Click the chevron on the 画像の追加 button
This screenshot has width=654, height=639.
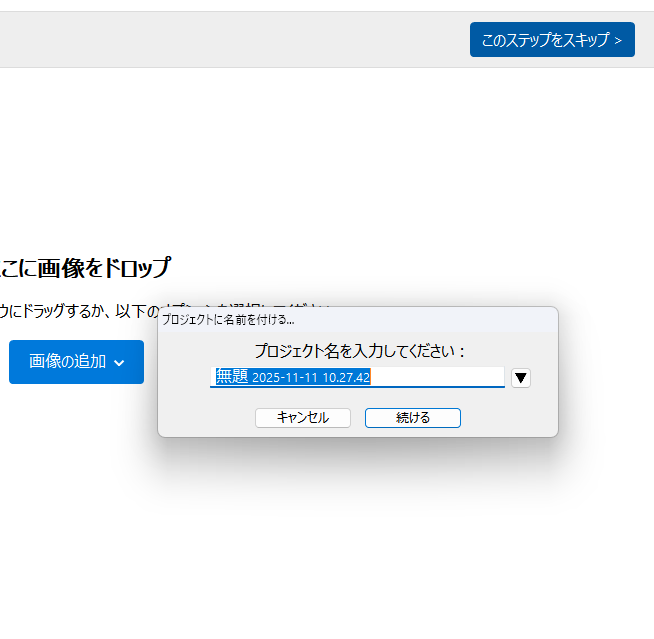120,363
